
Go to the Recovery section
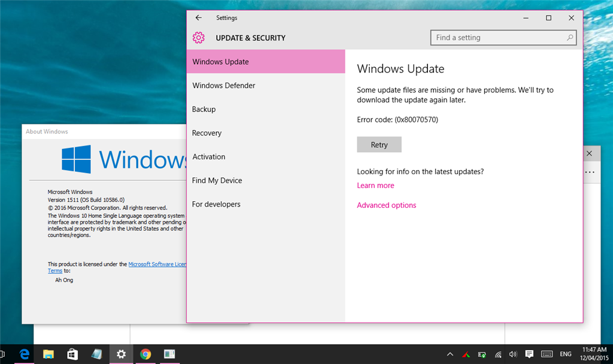(x=266, y=133)
